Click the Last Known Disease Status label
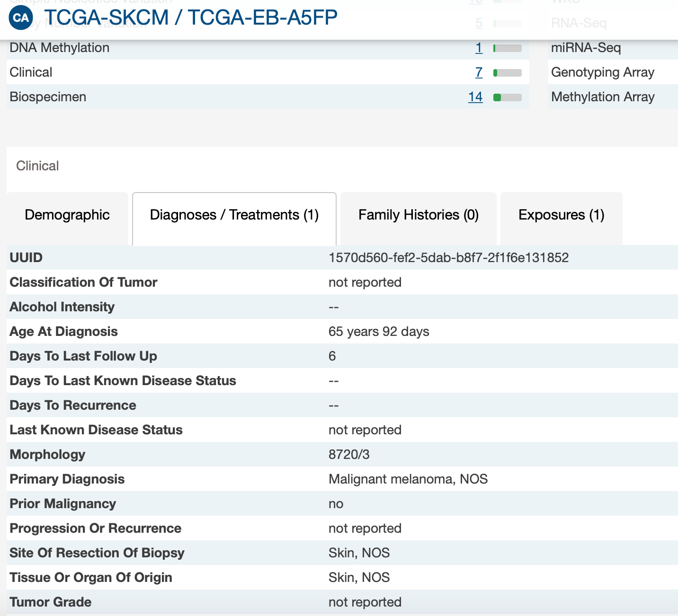This screenshot has width=678, height=616. pos(96,430)
